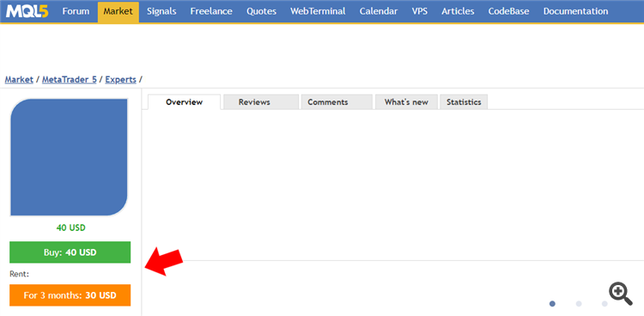Go to the VPS section

coord(419,11)
